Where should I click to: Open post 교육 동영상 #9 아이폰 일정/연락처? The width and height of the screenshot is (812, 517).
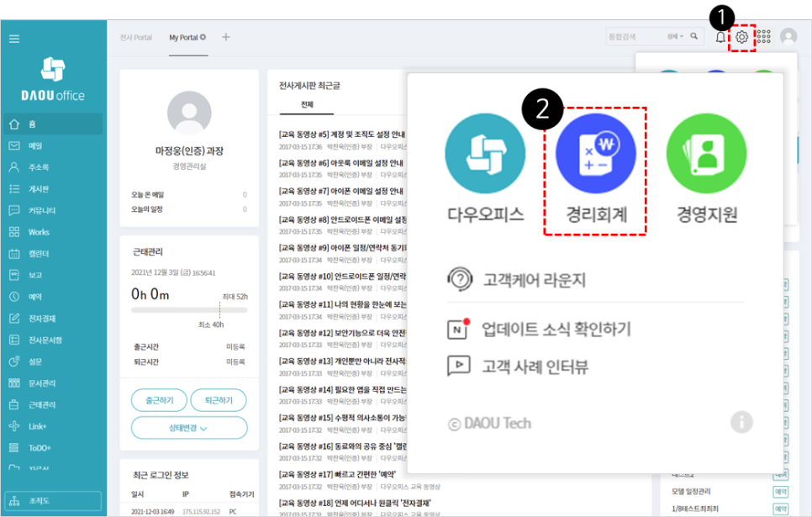coord(343,248)
